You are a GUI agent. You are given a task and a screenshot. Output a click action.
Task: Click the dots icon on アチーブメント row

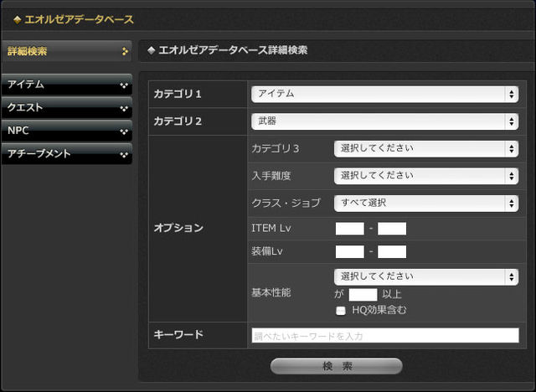[x=124, y=155]
